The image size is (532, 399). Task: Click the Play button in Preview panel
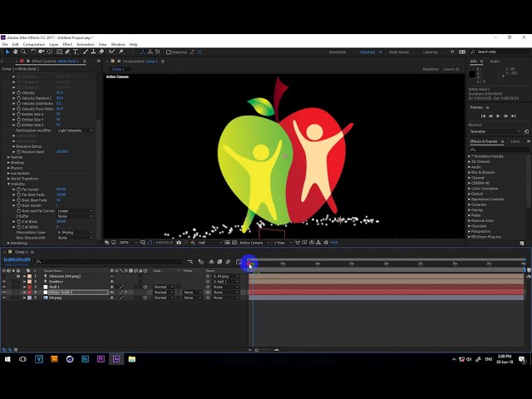[498, 116]
